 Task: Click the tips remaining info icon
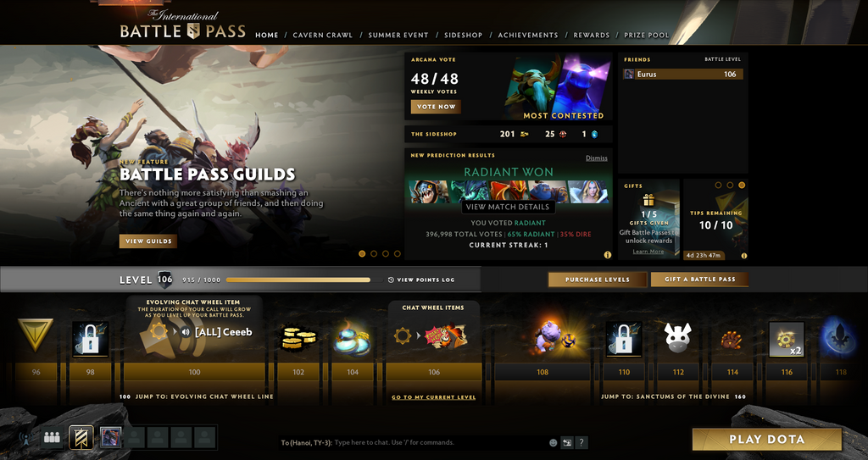coord(744,256)
